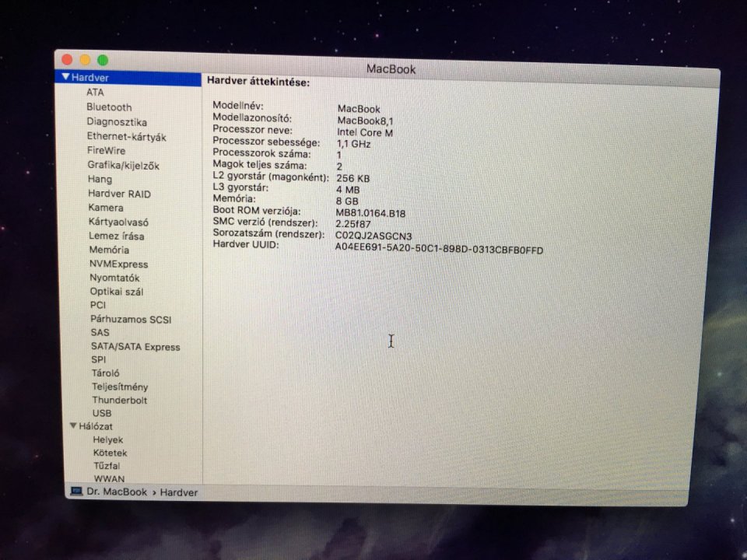Open Lemez írása section
This screenshot has height=560, width=747.
tap(117, 236)
